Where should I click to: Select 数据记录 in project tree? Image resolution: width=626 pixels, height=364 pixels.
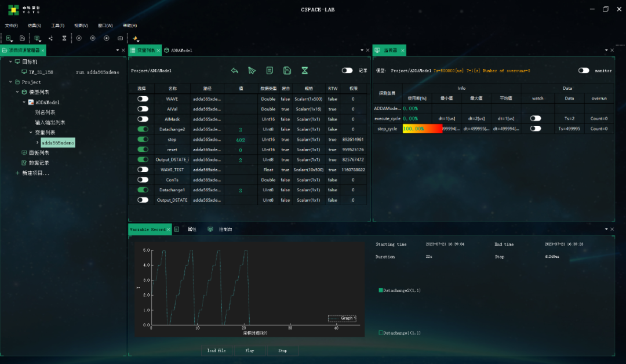pos(39,163)
